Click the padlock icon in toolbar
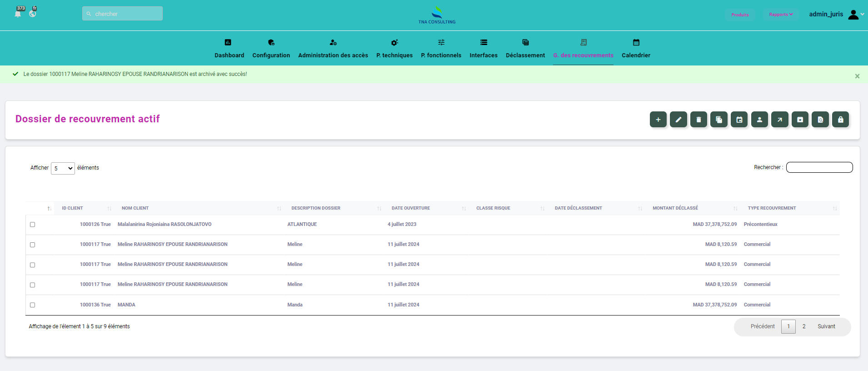 [x=840, y=120]
